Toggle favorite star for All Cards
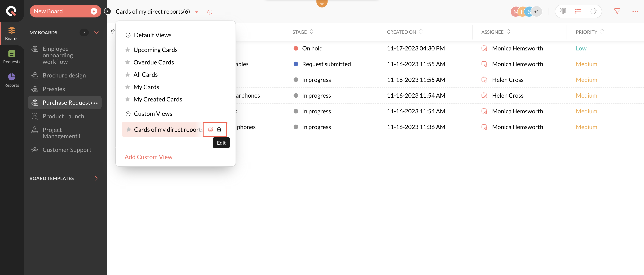Viewport: 644px width, 275px height. [x=127, y=75]
